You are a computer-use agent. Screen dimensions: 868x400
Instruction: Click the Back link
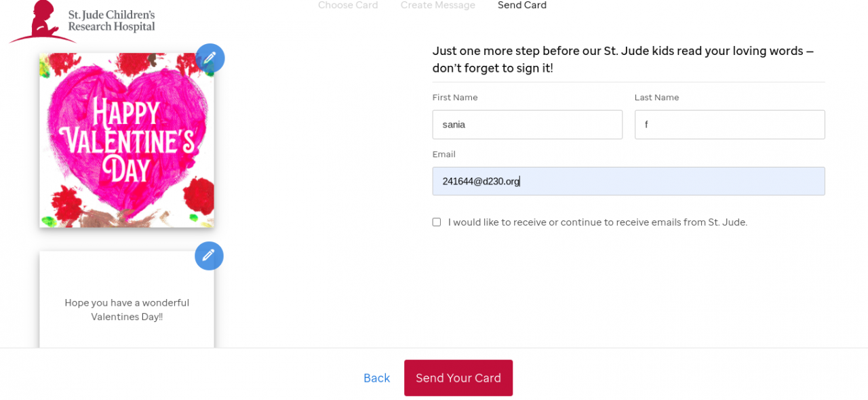[376, 378]
